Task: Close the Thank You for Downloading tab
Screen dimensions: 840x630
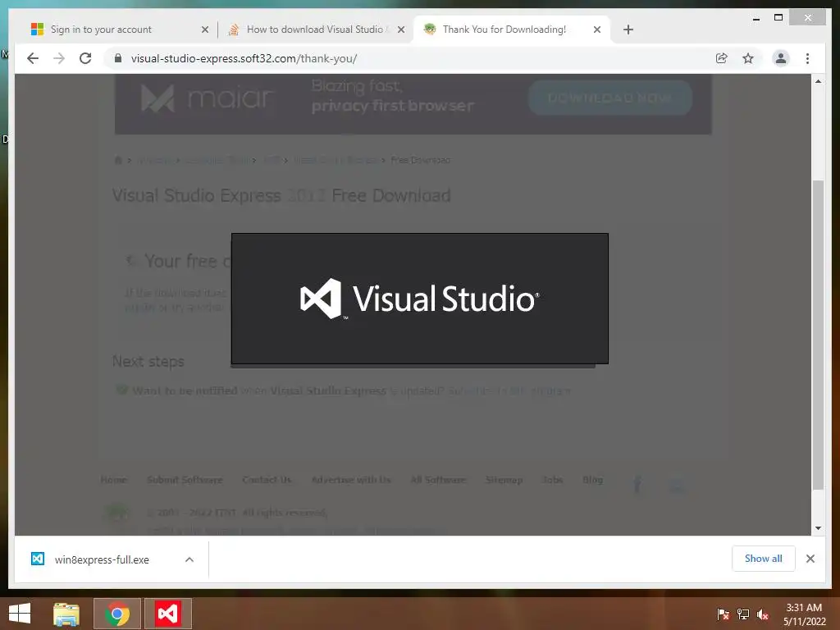Action: (x=597, y=30)
